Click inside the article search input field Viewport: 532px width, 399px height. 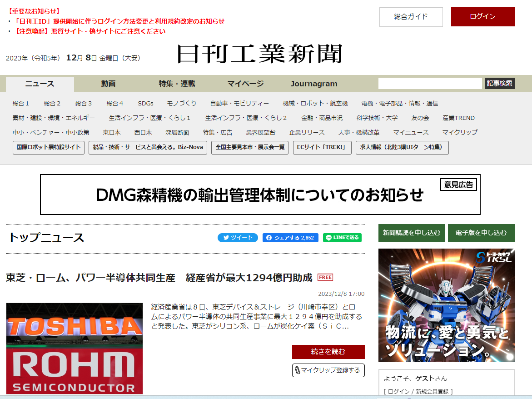click(x=429, y=84)
